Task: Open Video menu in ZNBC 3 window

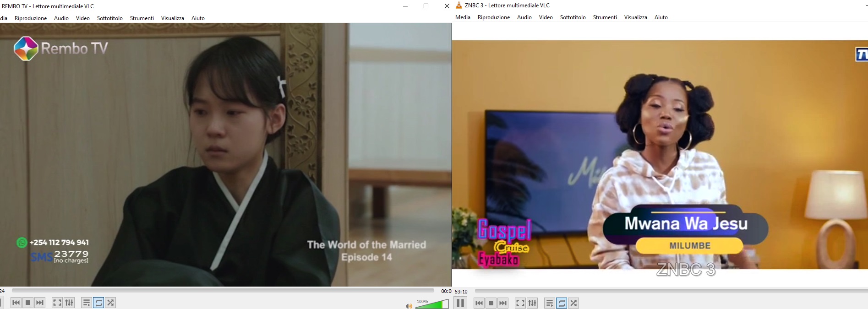Action: pos(546,17)
